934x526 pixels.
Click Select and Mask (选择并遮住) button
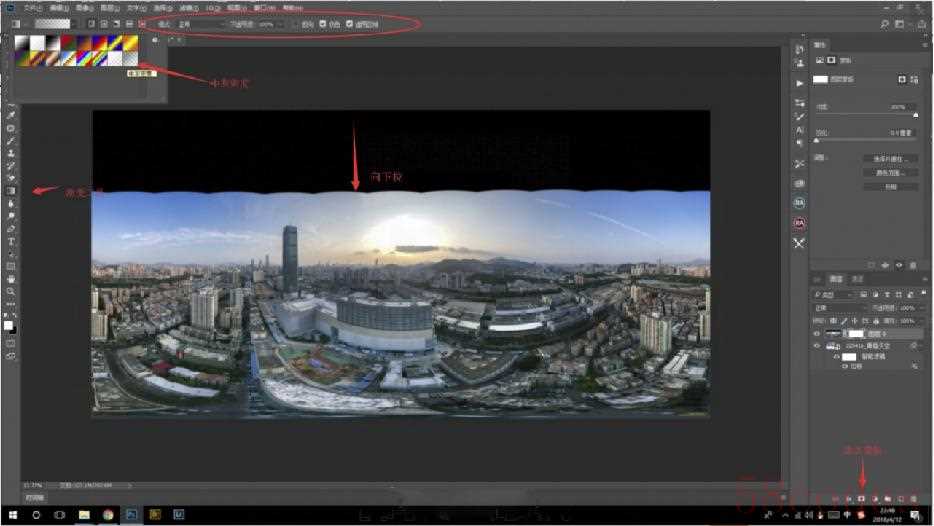tap(890, 159)
